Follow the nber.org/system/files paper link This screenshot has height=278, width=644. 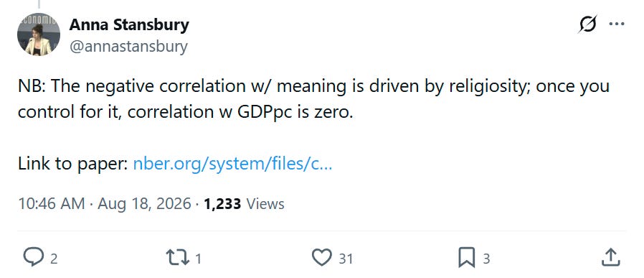pos(232,164)
